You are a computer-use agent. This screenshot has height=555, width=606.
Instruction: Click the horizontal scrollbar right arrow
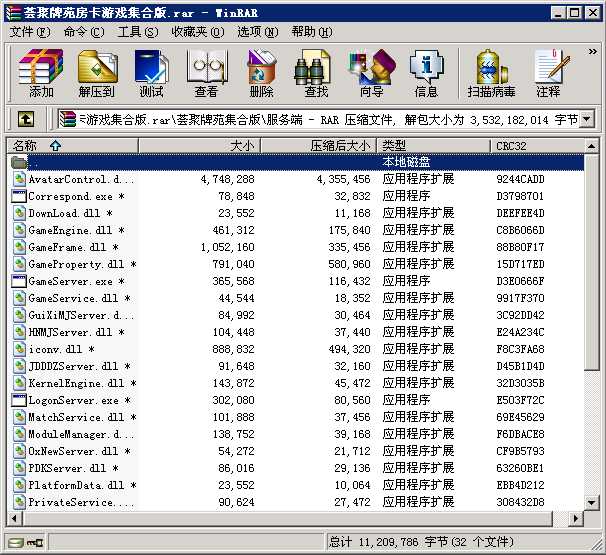pos(576,518)
